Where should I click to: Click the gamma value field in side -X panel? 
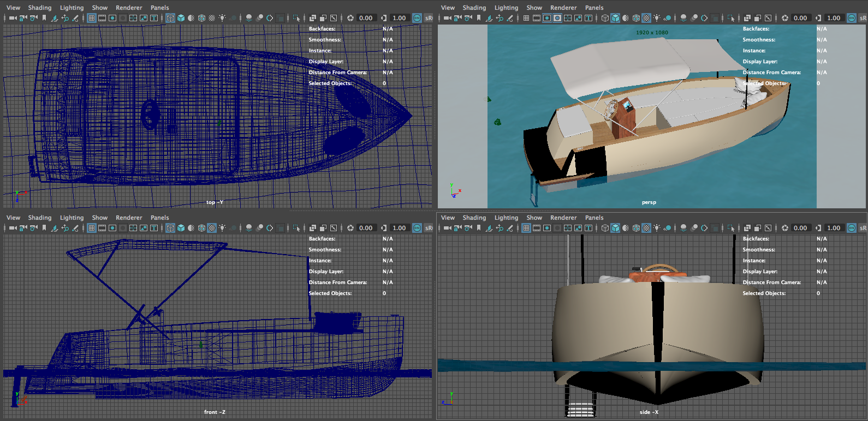coord(834,228)
